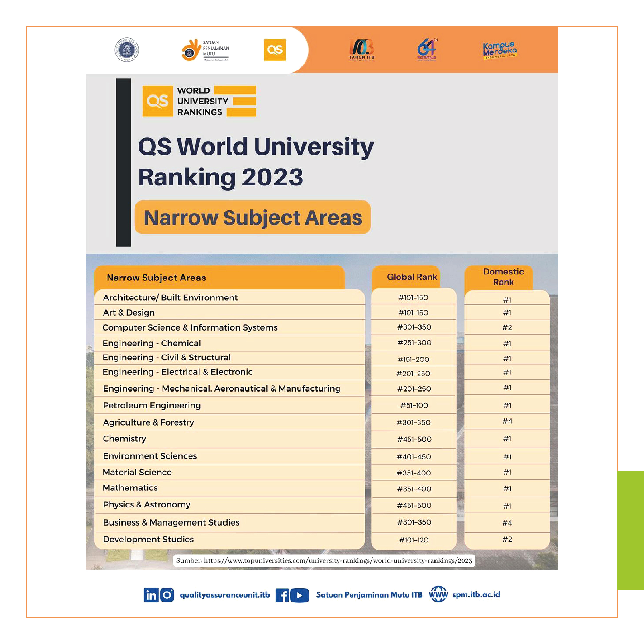Image resolution: width=644 pixels, height=644 pixels.
Task: Click domestic rank #4 for Agriculture & Forestry
Action: pos(507,421)
